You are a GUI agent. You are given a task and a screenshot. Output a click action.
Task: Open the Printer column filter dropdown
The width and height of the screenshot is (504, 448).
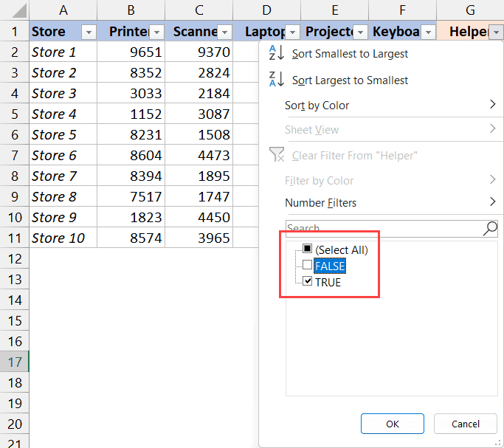pos(156,32)
